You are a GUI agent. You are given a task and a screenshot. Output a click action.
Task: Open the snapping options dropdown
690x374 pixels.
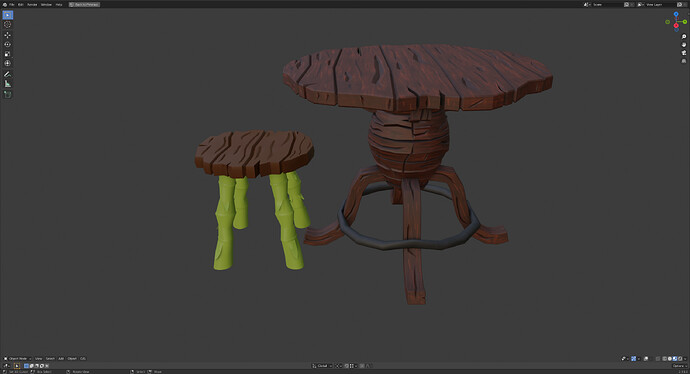coord(352,366)
